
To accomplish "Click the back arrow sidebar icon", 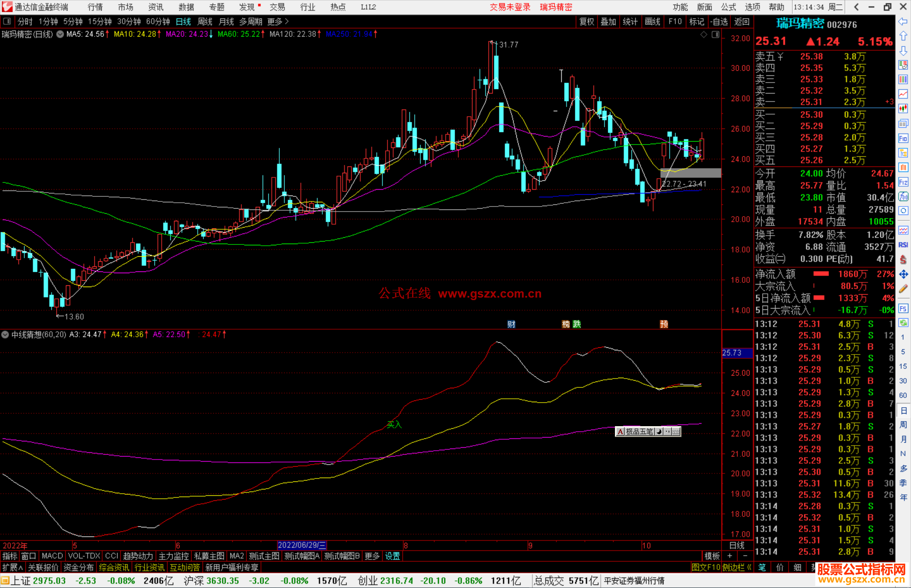I will pos(903,21).
